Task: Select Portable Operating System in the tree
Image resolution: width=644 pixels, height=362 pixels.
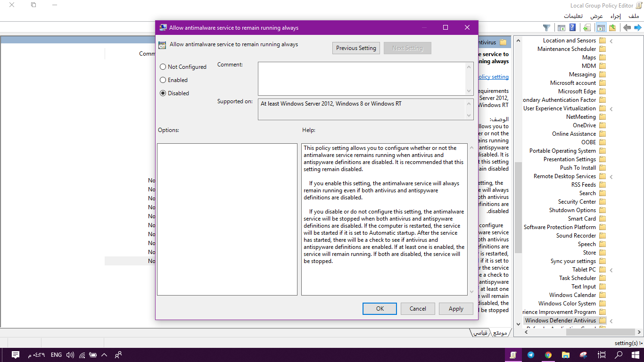Action: (x=562, y=151)
